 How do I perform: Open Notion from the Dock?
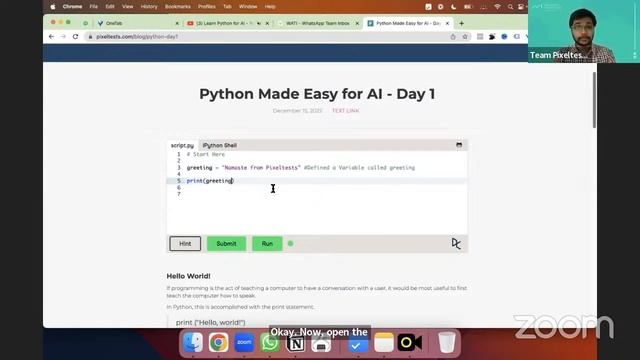click(296, 344)
